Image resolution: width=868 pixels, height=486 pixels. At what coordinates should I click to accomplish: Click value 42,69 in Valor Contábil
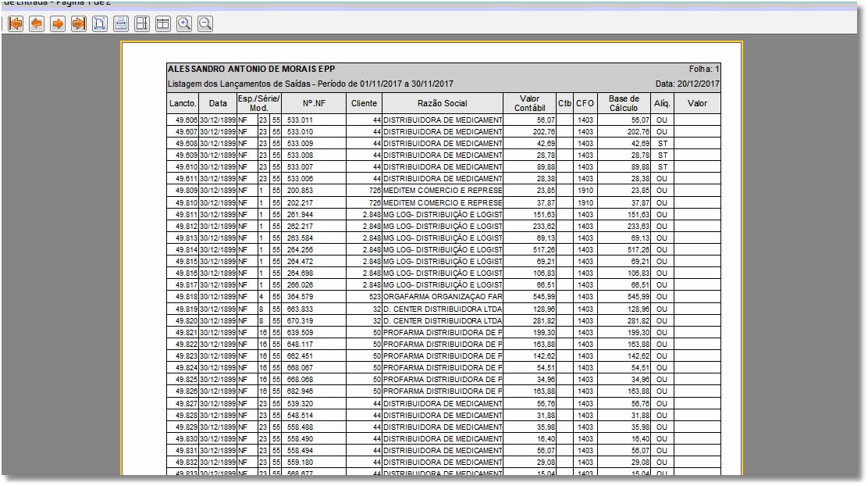(x=546, y=144)
